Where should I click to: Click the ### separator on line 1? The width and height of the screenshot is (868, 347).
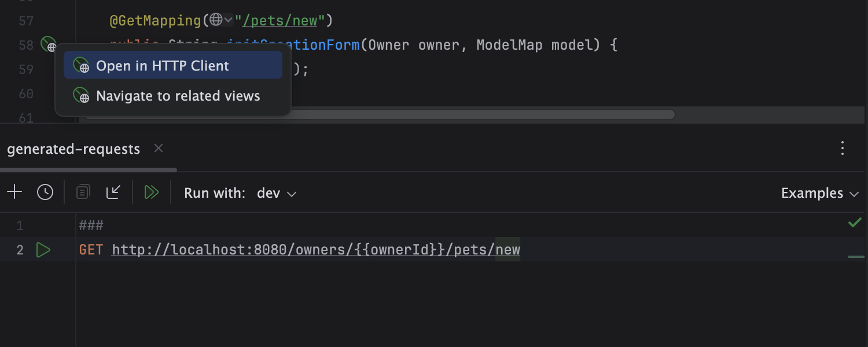point(91,226)
